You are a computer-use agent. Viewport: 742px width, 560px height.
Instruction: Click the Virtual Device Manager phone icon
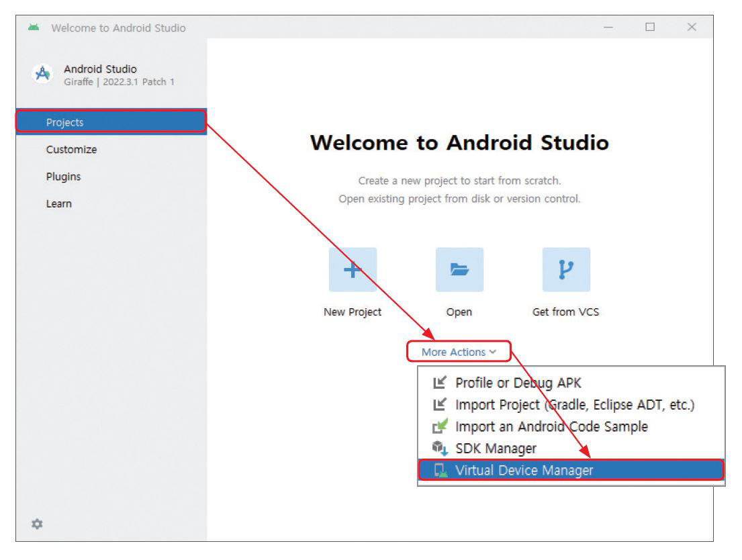click(x=440, y=470)
